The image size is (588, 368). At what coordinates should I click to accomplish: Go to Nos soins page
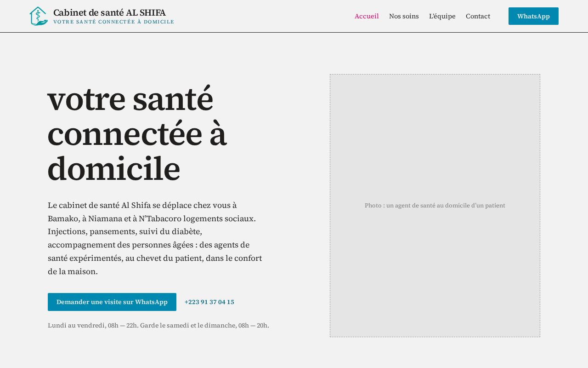tap(404, 16)
